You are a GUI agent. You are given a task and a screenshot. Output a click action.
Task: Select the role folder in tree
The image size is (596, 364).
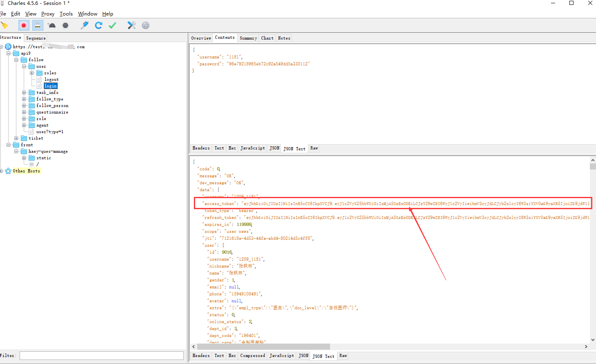41,118
